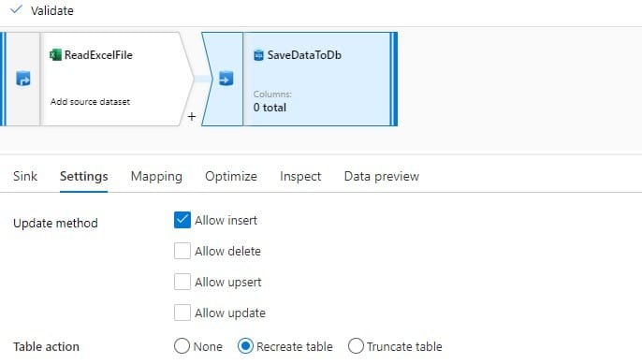The image size is (642, 364).
Task: Choose the Truncate table option
Action: 356,346
